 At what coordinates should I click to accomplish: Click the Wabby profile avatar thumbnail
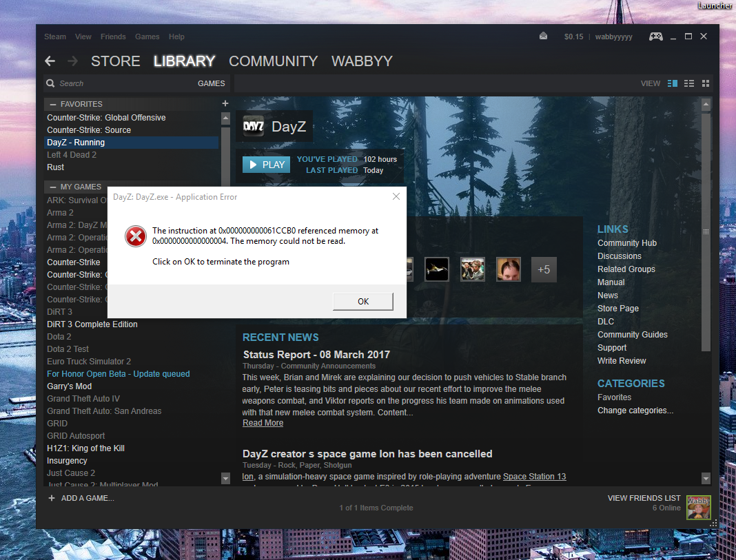[699, 507]
